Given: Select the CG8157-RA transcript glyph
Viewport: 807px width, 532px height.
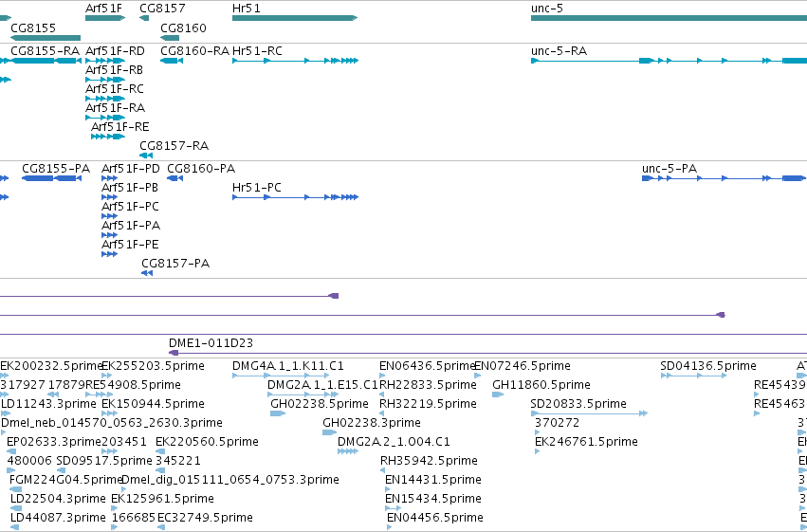Looking at the screenshot, I should click(146, 156).
